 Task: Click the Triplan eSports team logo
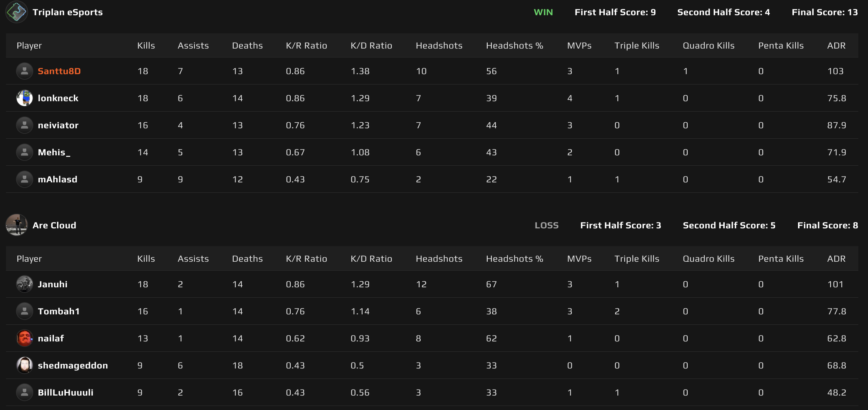pyautogui.click(x=16, y=11)
